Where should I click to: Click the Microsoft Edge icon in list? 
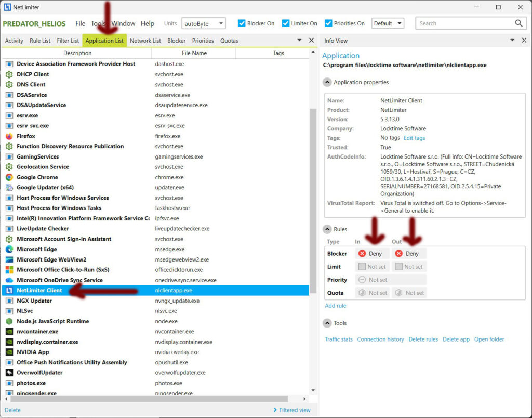[x=9, y=250]
